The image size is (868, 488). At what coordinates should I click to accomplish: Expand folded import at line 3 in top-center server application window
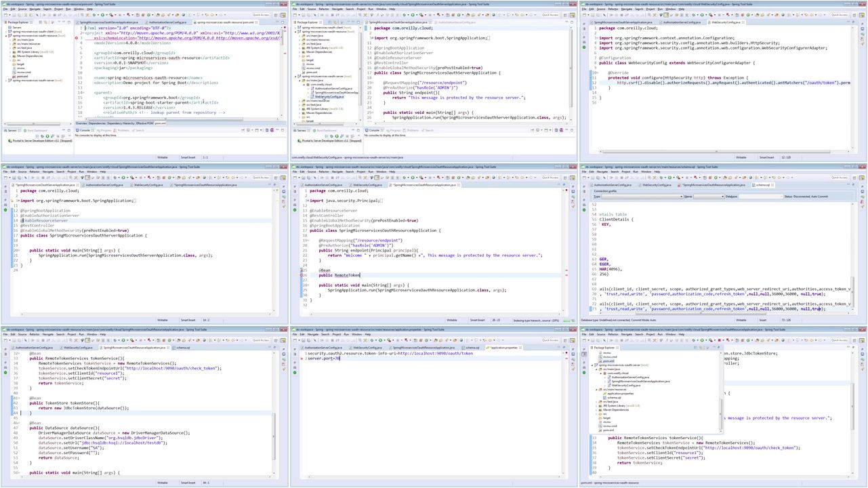point(373,38)
